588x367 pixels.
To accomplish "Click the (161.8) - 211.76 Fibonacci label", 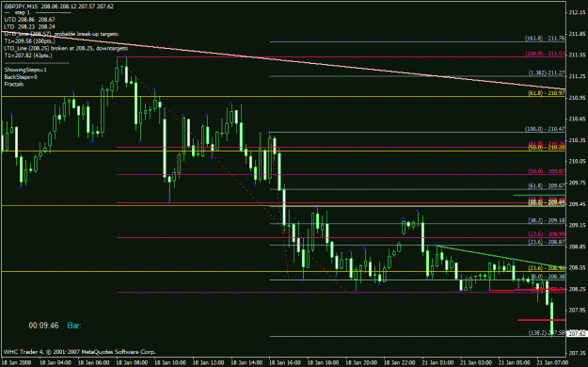I will click(545, 38).
